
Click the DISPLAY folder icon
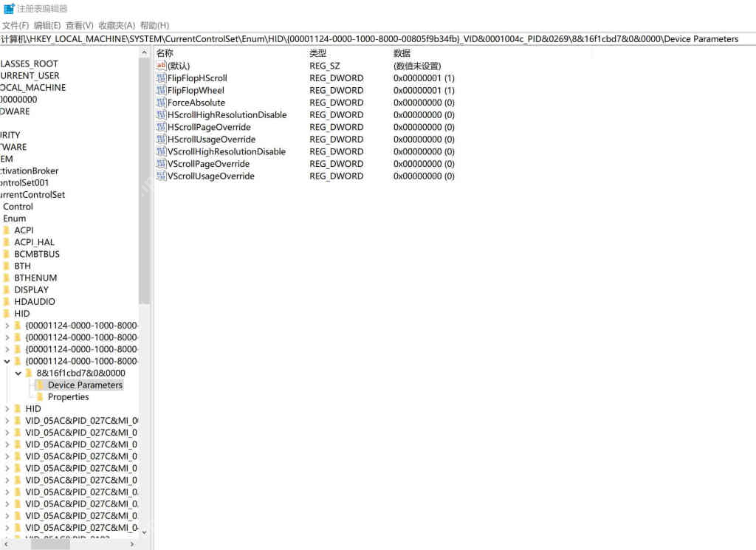[x=6, y=289]
